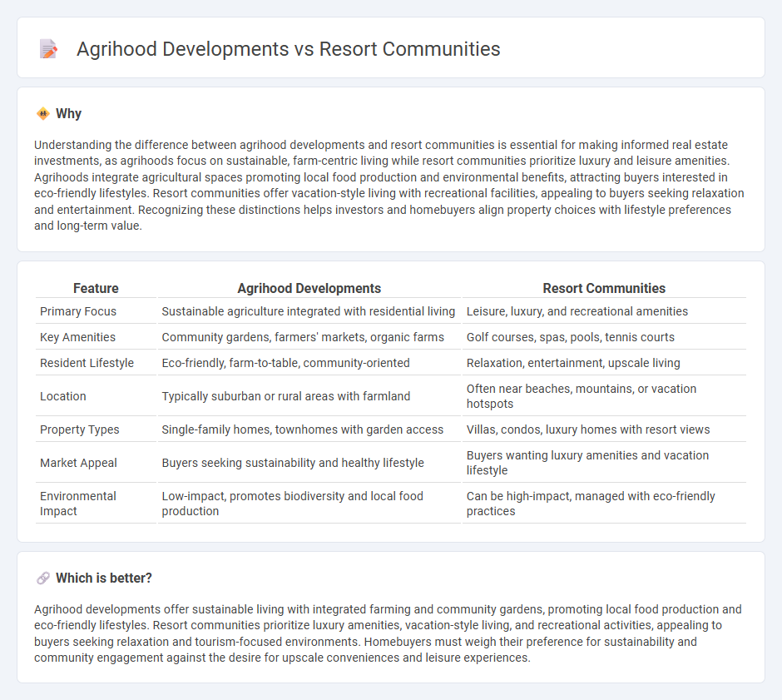Click the document pencil icon beside the title
782x700 pixels.
tap(48, 49)
